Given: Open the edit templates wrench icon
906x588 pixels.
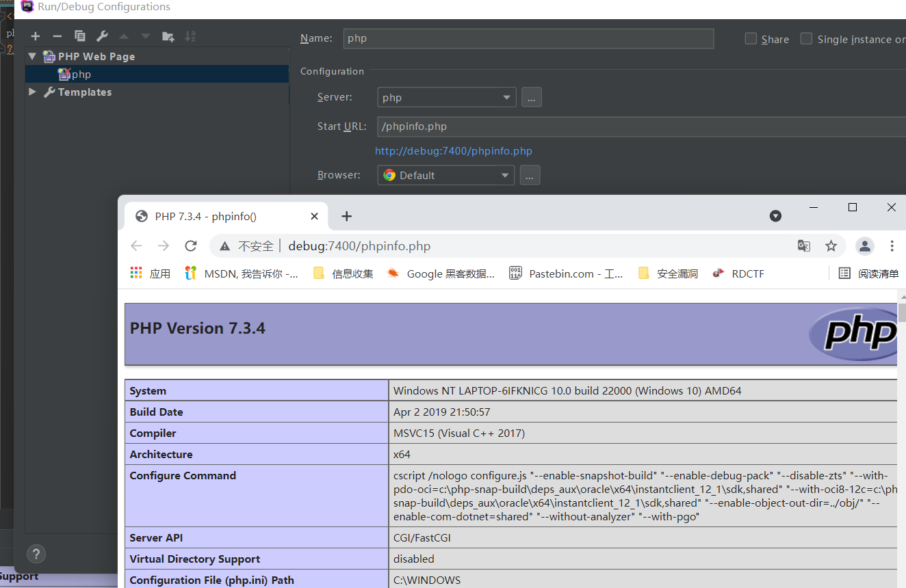Looking at the screenshot, I should (x=102, y=36).
